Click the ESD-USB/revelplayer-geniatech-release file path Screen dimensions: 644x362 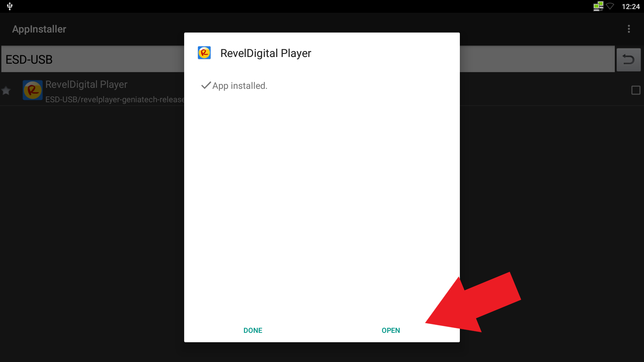pyautogui.click(x=115, y=100)
